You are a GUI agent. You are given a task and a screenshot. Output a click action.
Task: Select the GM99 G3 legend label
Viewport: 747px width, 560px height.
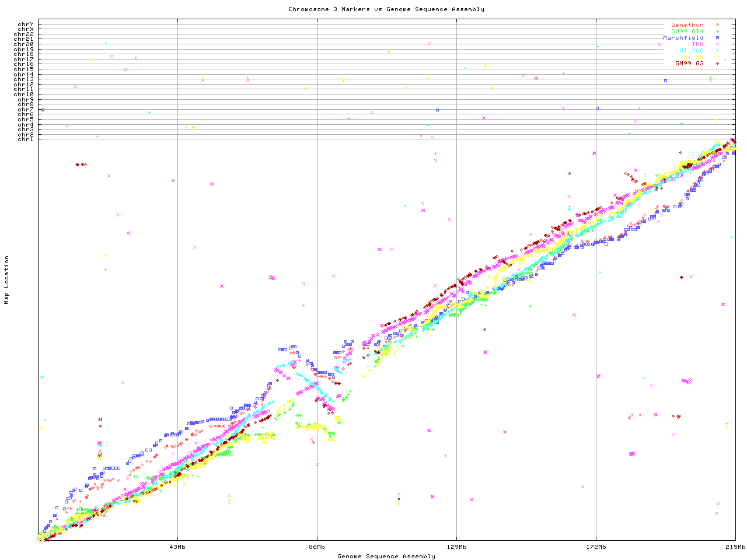pyautogui.click(x=689, y=63)
